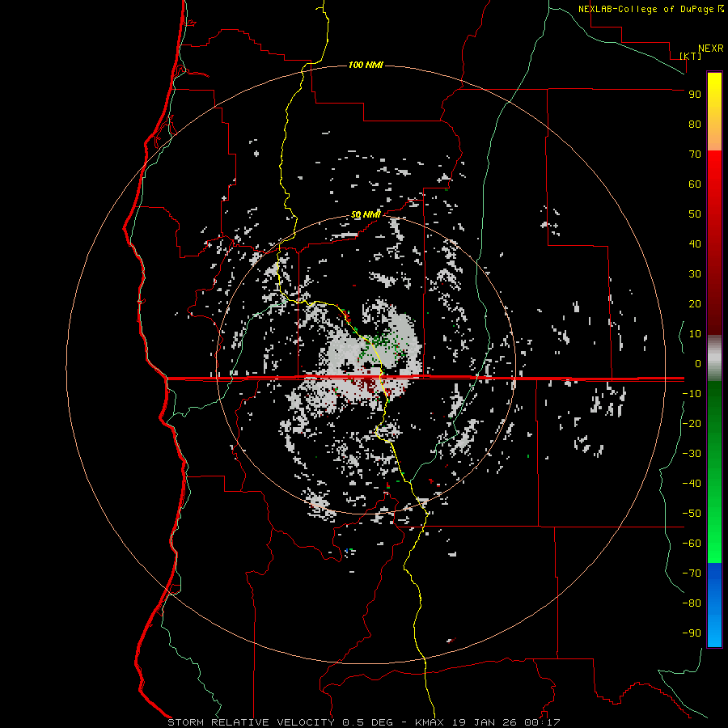
Task: Click the -10 value on the velocity scale
Action: click(x=692, y=394)
